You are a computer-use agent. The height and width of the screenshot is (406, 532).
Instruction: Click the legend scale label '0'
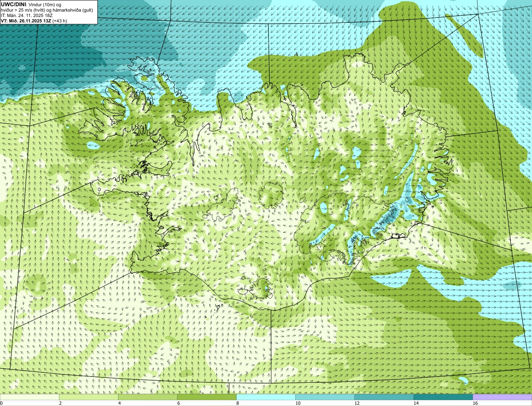[1, 403]
